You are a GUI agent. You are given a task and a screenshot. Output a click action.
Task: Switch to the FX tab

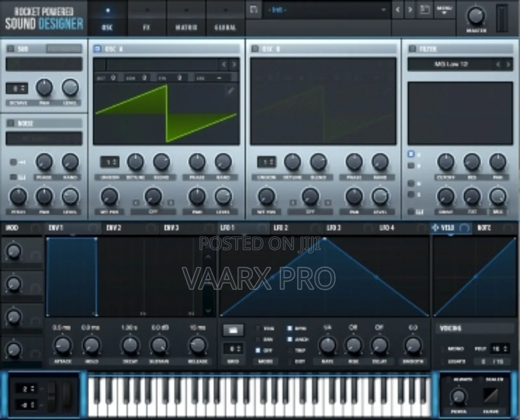click(x=147, y=18)
